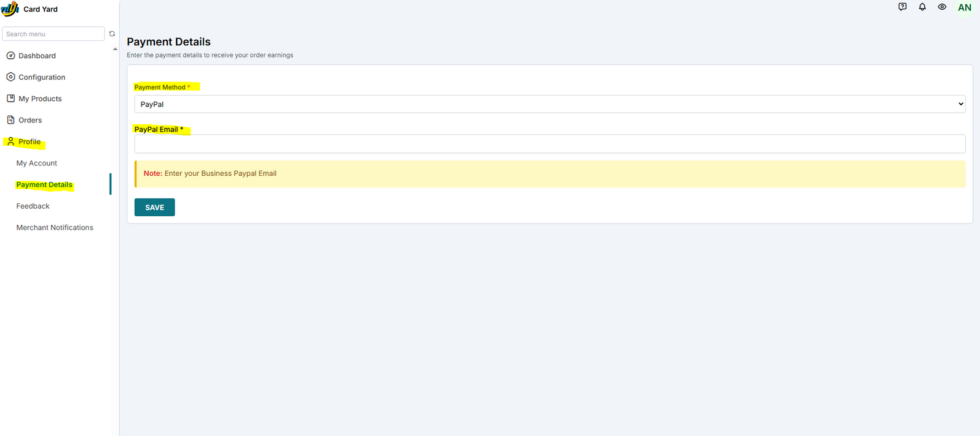Toggle the eye preview icon
980x436 pixels.
coord(942,7)
